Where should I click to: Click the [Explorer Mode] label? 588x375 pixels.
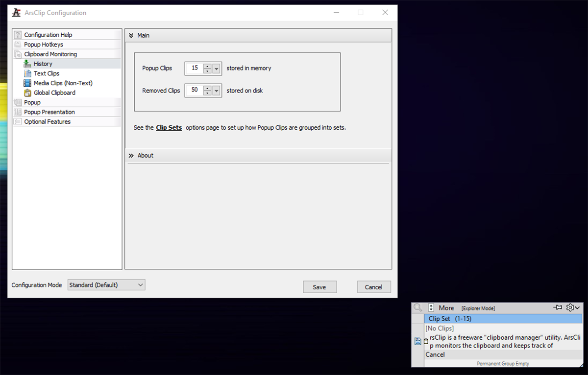click(478, 308)
